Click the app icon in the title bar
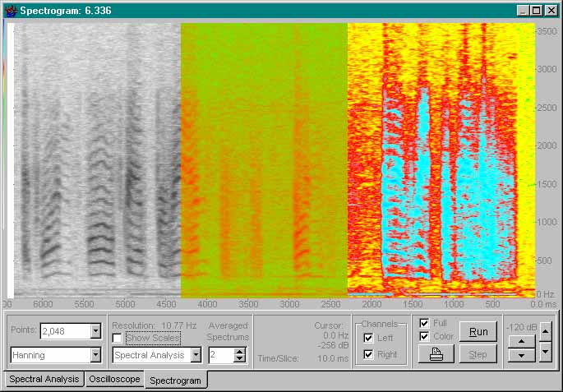This screenshot has width=563, height=392. [11, 11]
